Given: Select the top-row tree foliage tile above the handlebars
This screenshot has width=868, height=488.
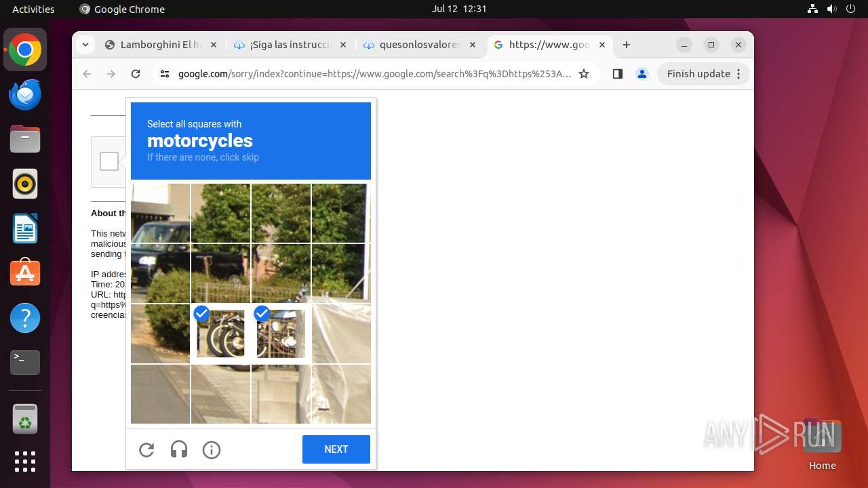Looking at the screenshot, I should 281,213.
